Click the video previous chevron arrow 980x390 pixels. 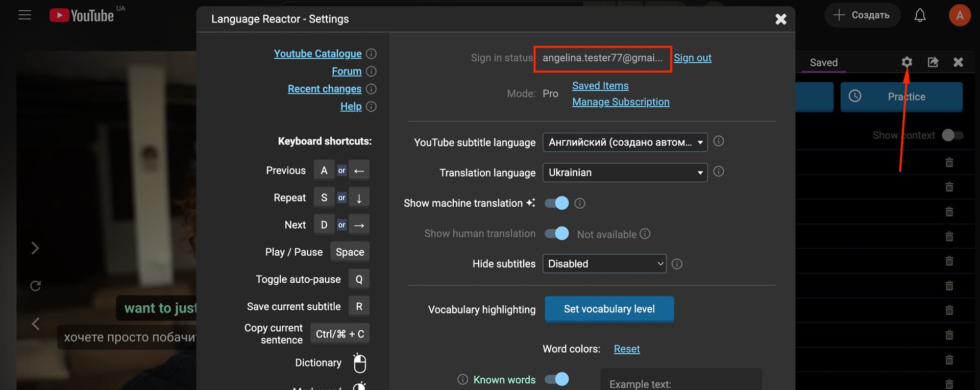[35, 324]
